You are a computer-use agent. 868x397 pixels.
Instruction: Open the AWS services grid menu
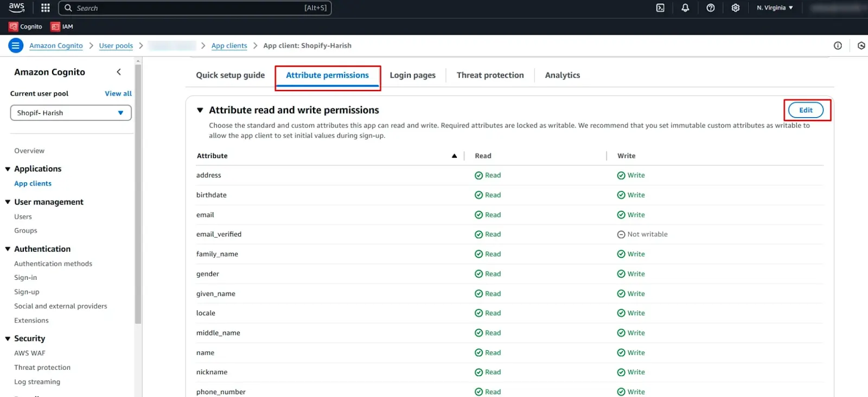(46, 8)
